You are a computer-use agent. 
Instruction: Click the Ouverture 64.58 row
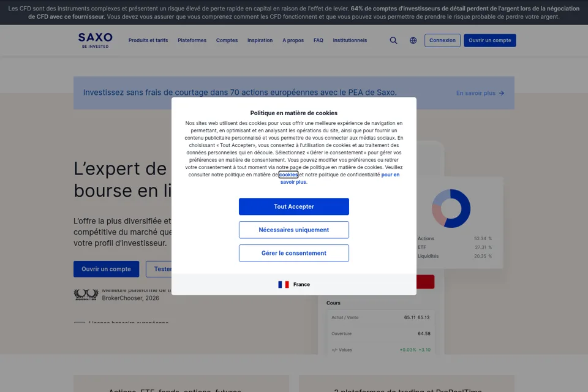coord(380,333)
